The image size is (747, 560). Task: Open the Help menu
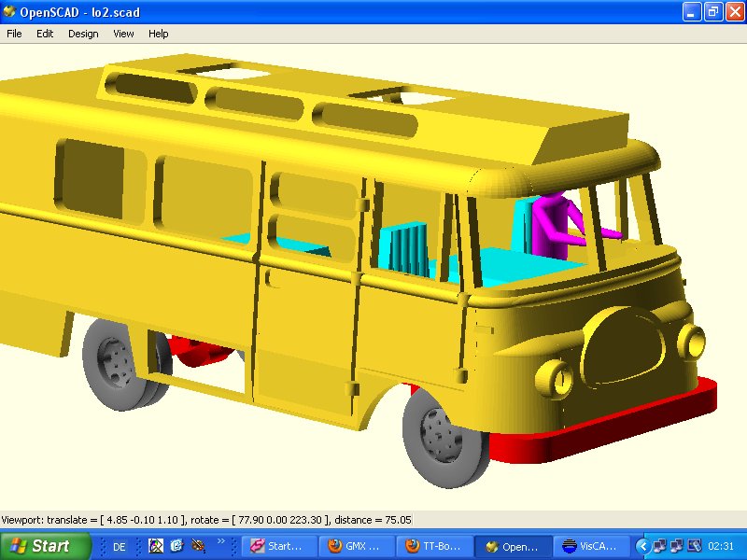159,34
